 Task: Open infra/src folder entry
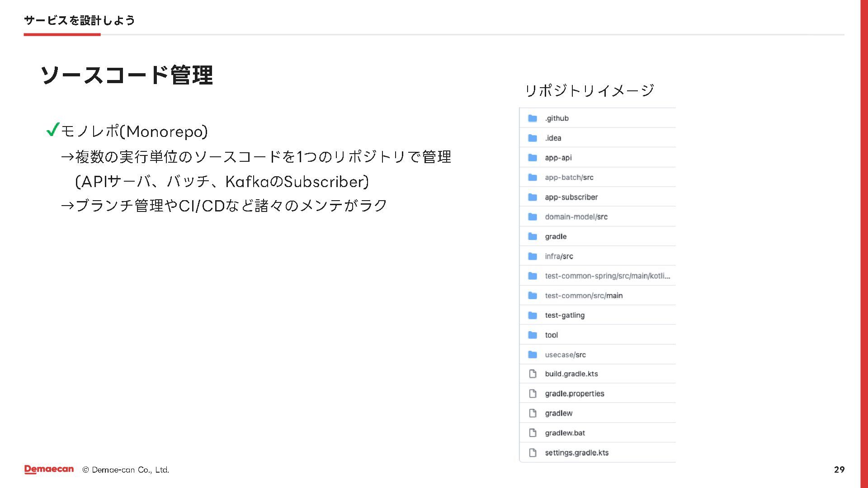(x=559, y=256)
